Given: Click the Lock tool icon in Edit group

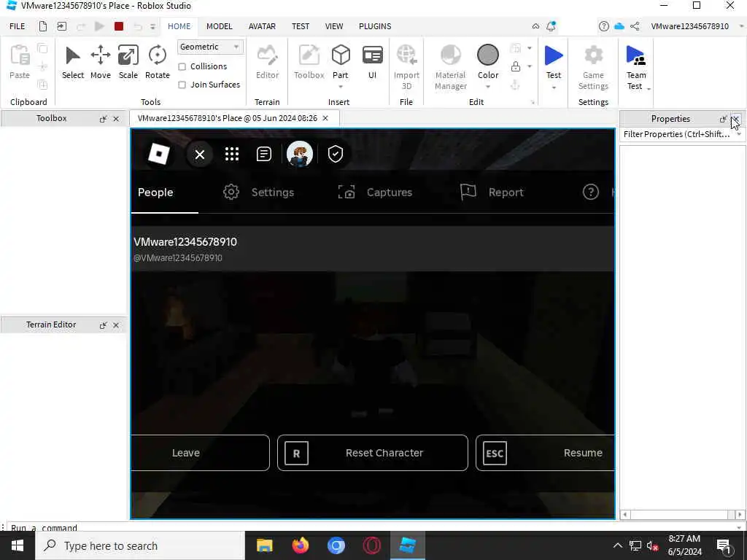Looking at the screenshot, I should click(x=516, y=66).
